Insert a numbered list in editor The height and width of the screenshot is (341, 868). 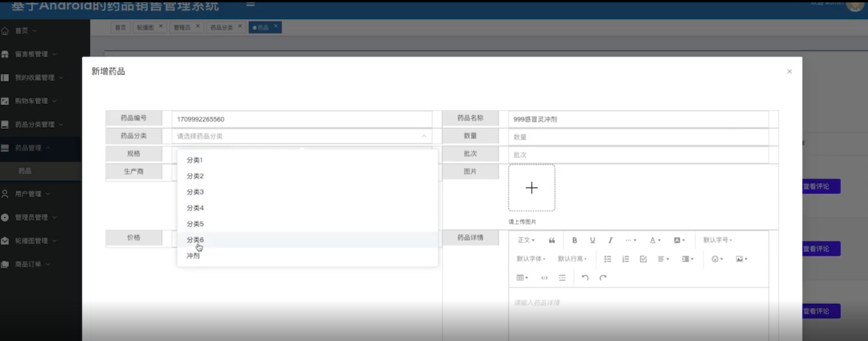pyautogui.click(x=626, y=259)
